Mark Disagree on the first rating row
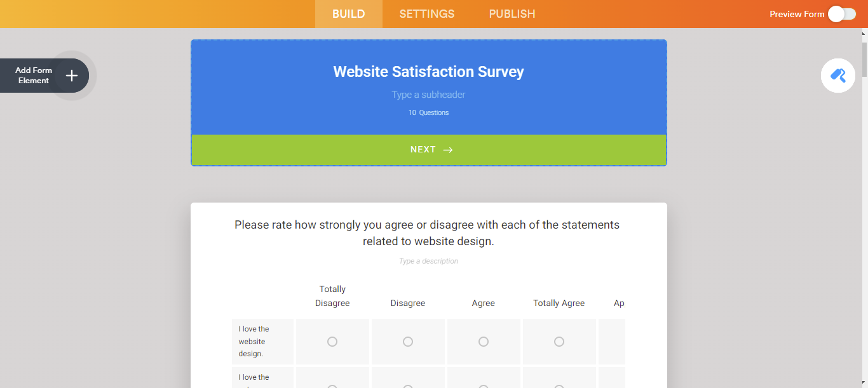 tap(408, 341)
